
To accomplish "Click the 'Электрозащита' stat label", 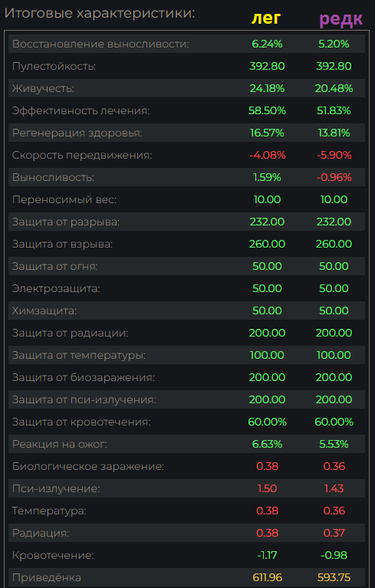I will tap(56, 289).
